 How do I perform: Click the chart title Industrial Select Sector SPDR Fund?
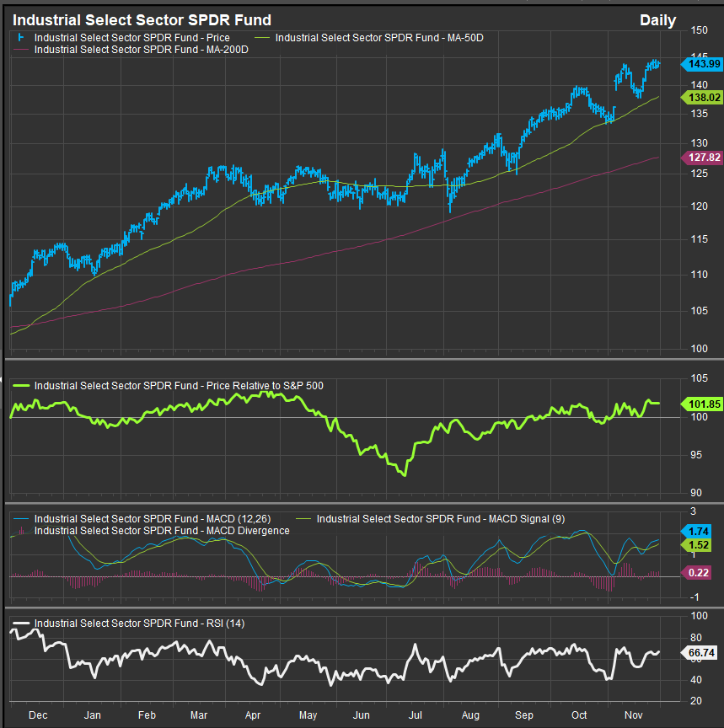click(x=142, y=20)
